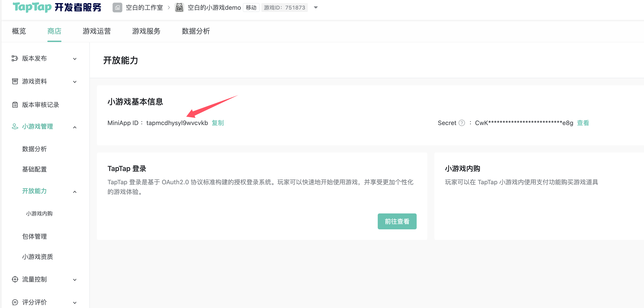The height and width of the screenshot is (308, 644).
Task: Click the 流量控制 target icon
Action: pos(15,279)
